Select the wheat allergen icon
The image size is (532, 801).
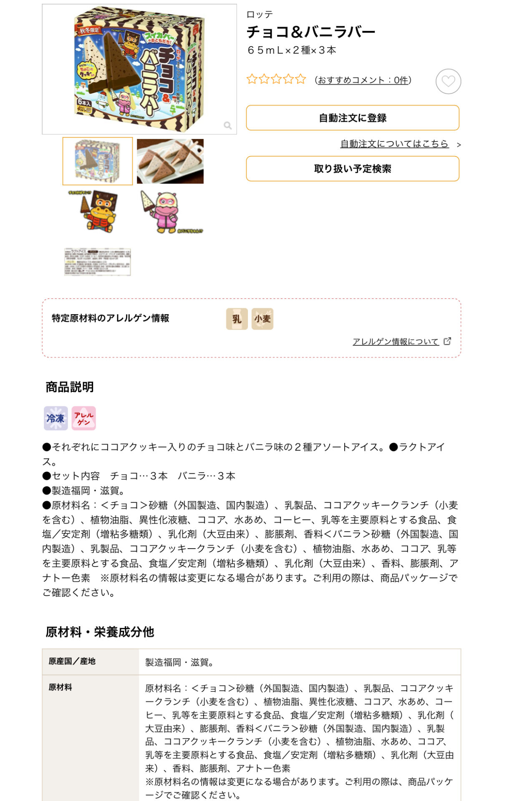262,319
